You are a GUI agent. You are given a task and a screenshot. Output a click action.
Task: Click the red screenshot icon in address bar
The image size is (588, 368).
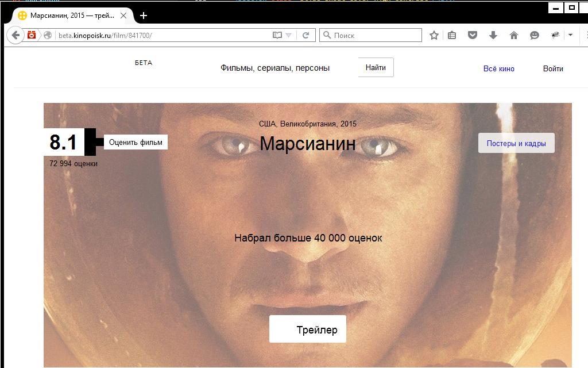[x=32, y=35]
